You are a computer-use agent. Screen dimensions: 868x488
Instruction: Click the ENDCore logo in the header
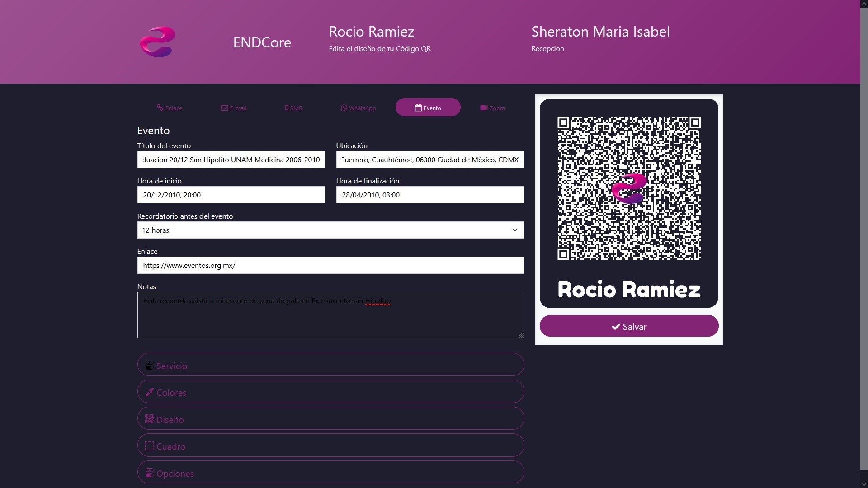coord(157,42)
